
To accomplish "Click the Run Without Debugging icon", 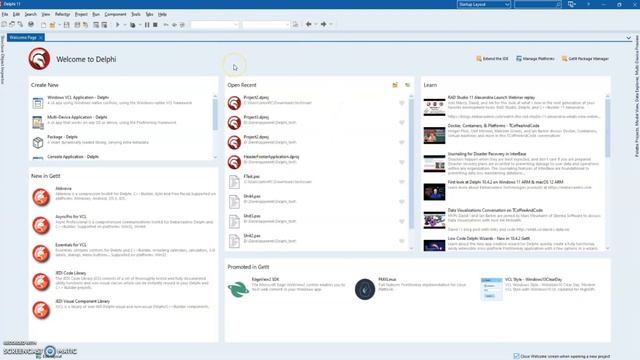I will pyautogui.click(x=132, y=24).
